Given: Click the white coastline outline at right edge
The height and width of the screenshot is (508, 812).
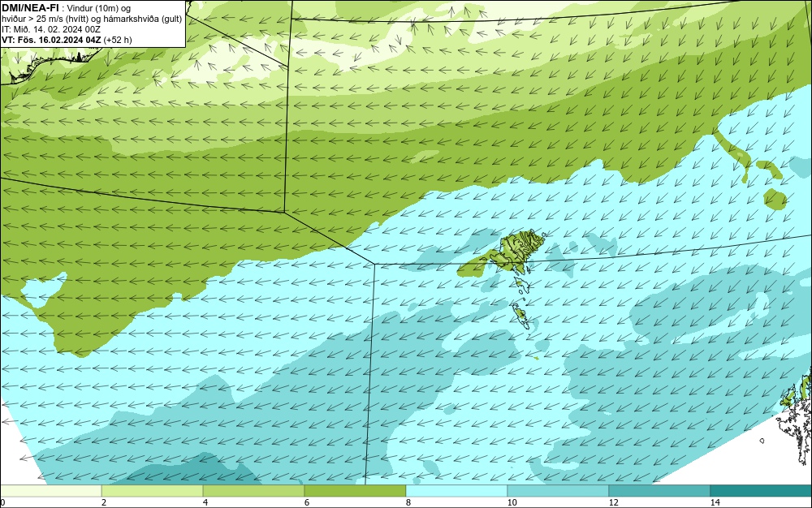Looking at the screenshot, I should pyautogui.click(x=795, y=424).
